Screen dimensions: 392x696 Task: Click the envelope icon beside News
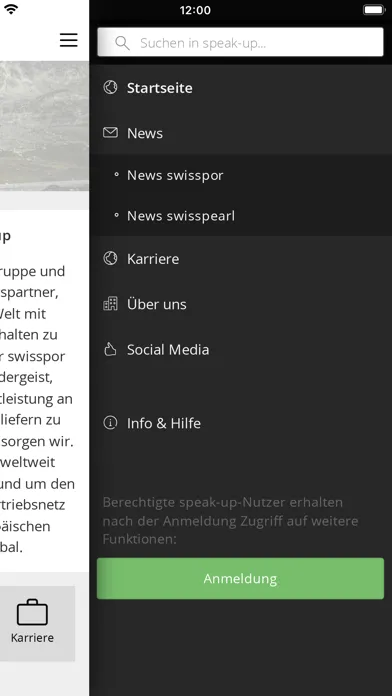click(x=110, y=132)
